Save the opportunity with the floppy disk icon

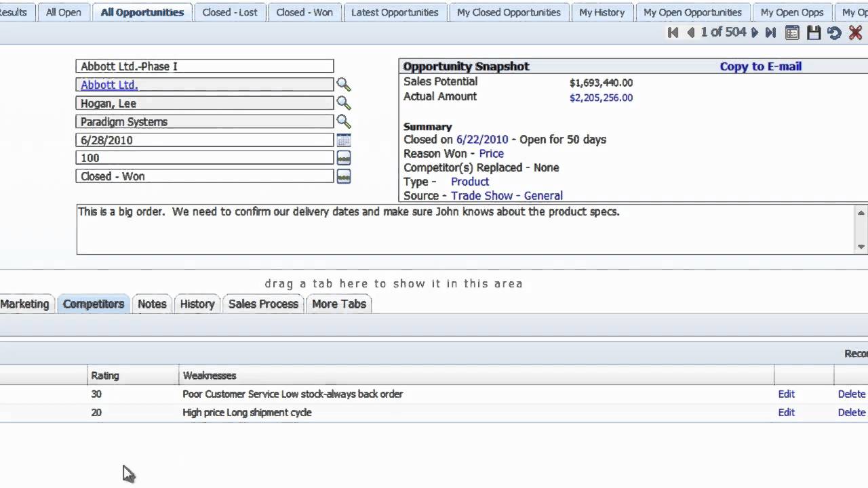pyautogui.click(x=814, y=33)
